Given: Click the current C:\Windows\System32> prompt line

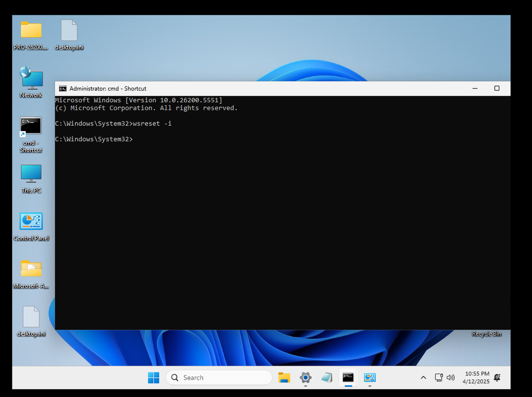Looking at the screenshot, I should (x=94, y=139).
